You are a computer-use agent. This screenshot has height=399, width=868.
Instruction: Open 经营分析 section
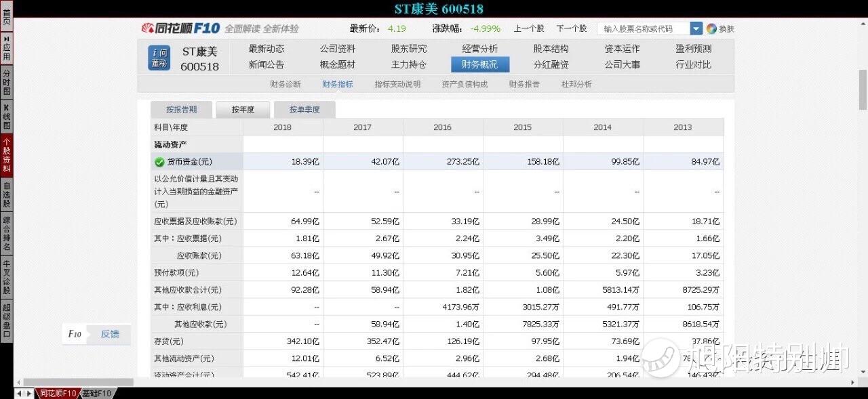point(480,49)
